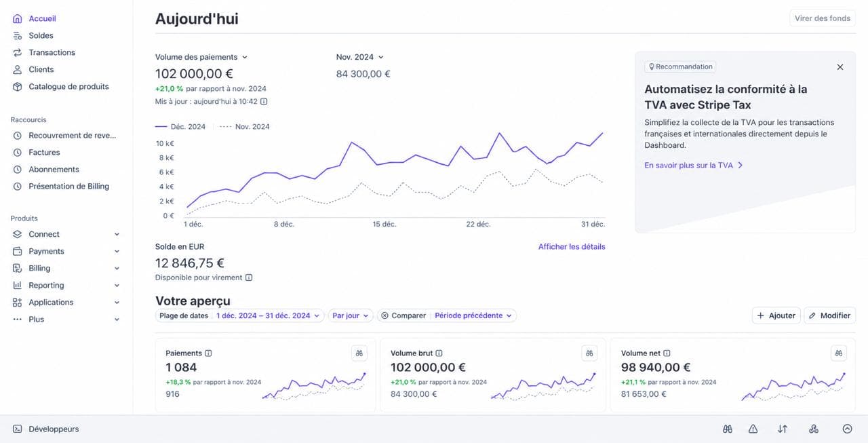
Task: Click the Virer des fonds button
Action: pyautogui.click(x=823, y=18)
